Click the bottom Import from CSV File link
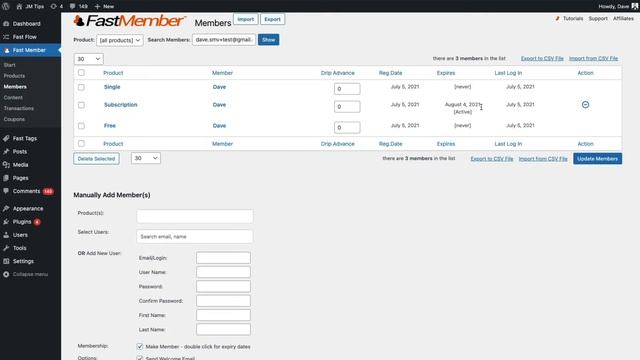The width and height of the screenshot is (640, 360). (543, 159)
